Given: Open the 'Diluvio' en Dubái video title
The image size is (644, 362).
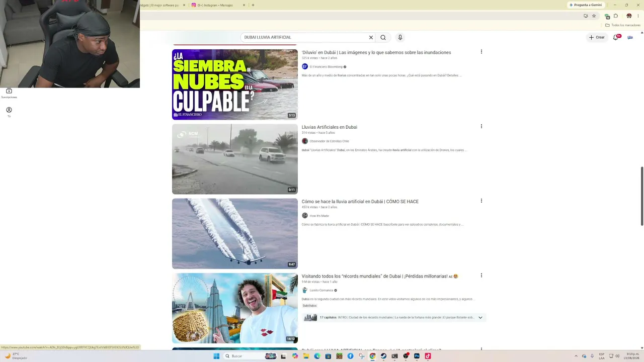Looking at the screenshot, I should [376, 52].
